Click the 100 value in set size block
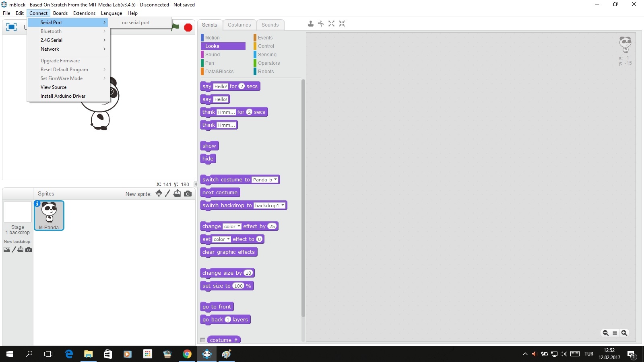The width and height of the screenshot is (644, 362). click(239, 286)
